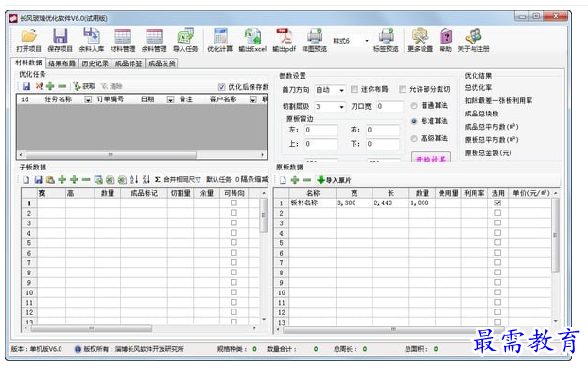
Task: Click 默认任务 button in 子板数据
Action: 219,180
